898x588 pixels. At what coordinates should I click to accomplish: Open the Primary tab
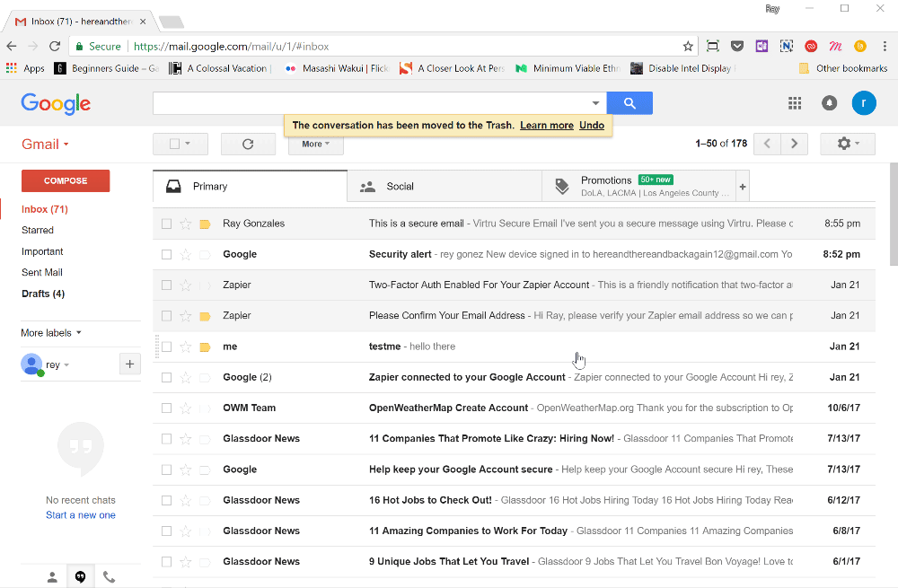click(x=251, y=187)
